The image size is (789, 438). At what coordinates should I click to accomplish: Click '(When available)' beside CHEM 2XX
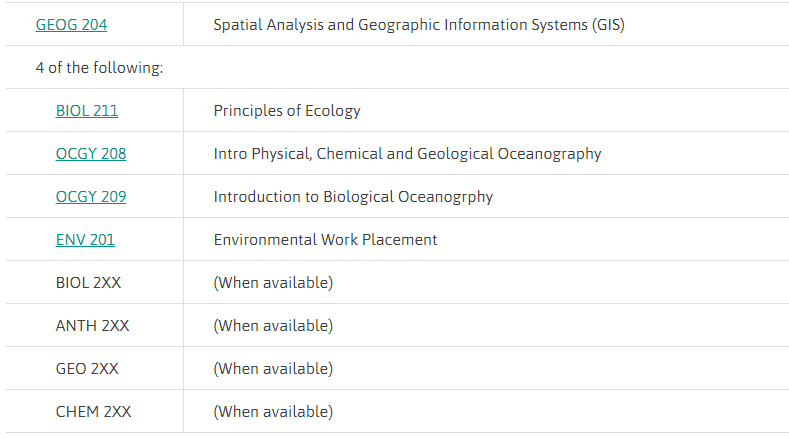[273, 412]
